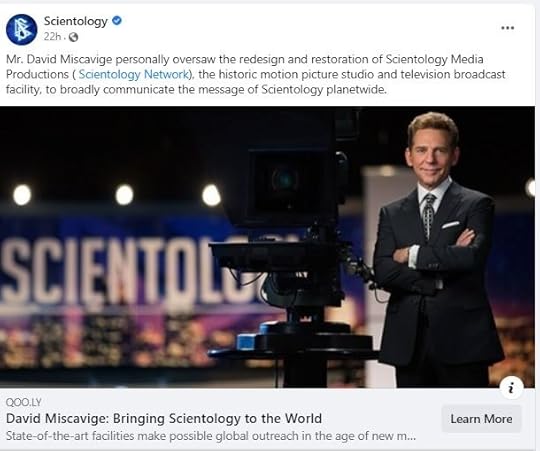Click the globe public audience icon
Viewport: 540px width, 451px height.
point(73,37)
